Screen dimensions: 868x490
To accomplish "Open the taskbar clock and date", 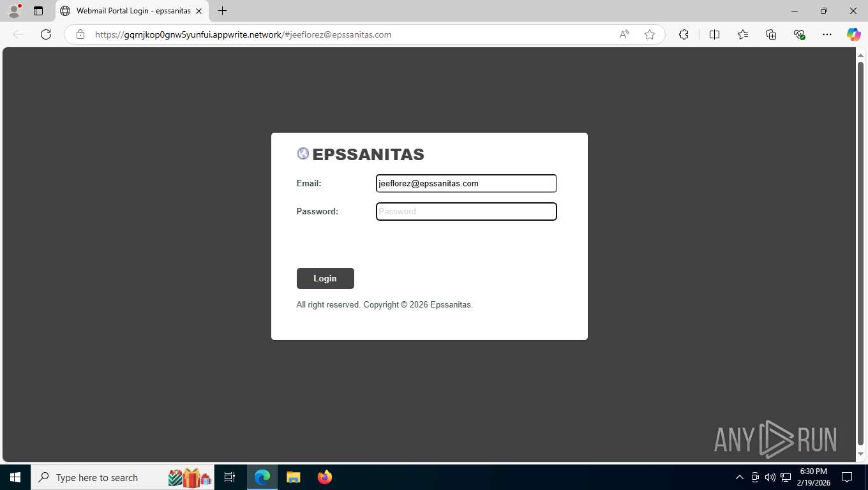I will tap(814, 477).
